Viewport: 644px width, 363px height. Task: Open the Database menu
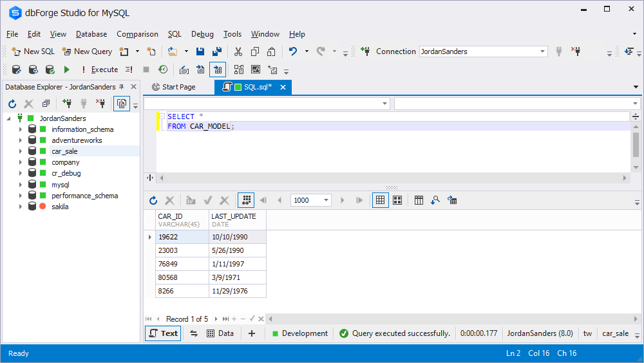[x=91, y=34]
